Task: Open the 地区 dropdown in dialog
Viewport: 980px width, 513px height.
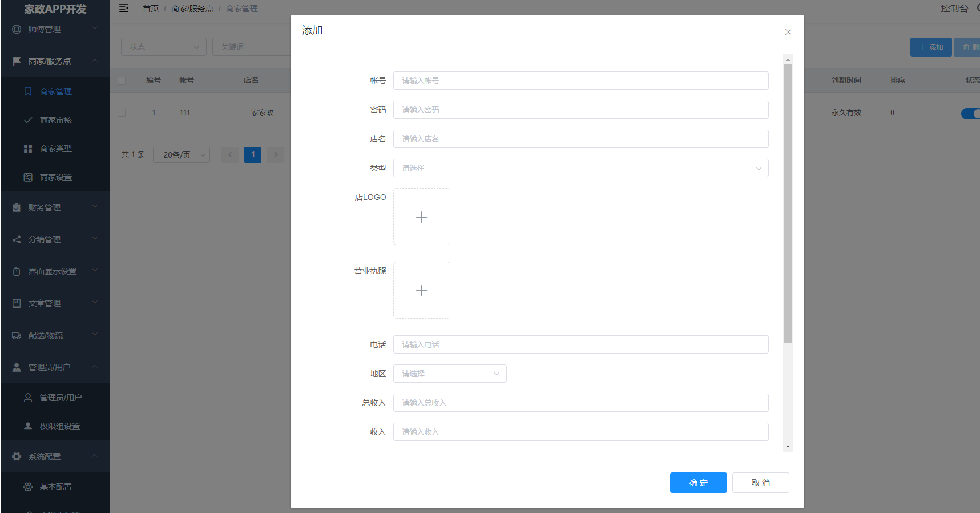Action: click(x=450, y=374)
